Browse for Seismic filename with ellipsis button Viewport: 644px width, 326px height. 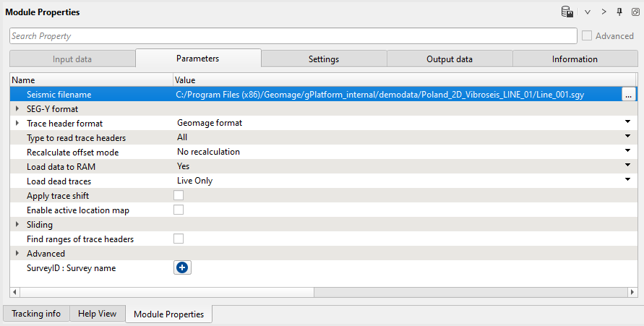628,95
